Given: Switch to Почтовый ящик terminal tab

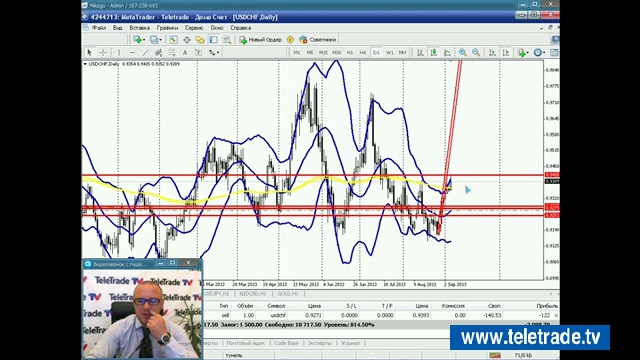Looking at the screenshot, I should tap(246, 343).
